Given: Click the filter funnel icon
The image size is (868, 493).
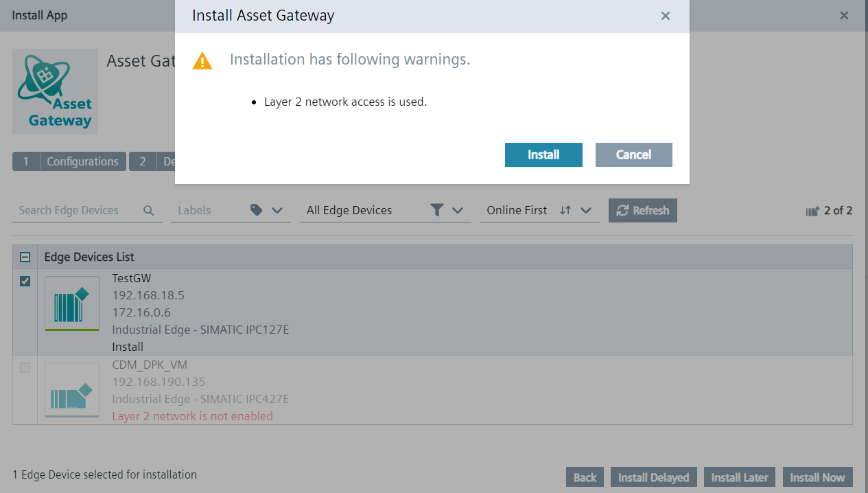Looking at the screenshot, I should [x=436, y=210].
